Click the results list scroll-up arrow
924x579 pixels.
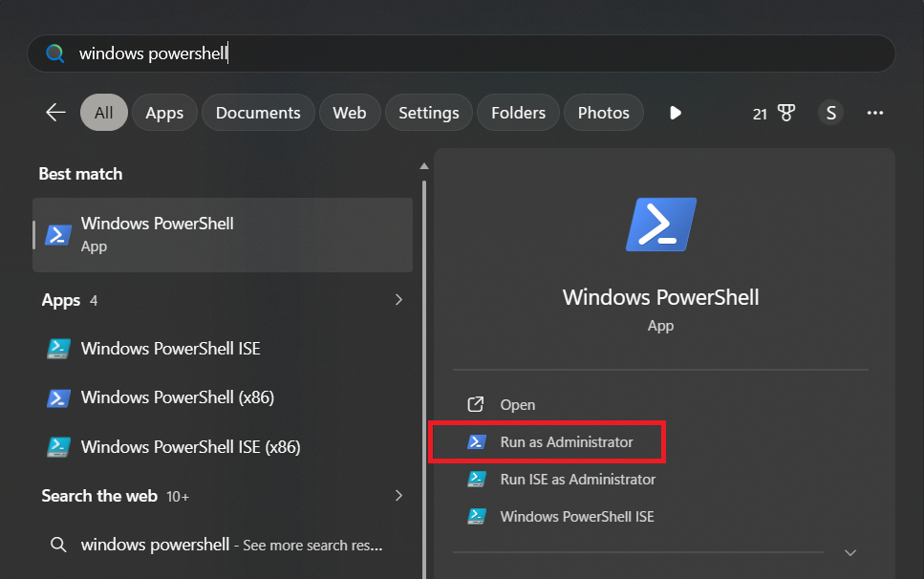tap(423, 166)
